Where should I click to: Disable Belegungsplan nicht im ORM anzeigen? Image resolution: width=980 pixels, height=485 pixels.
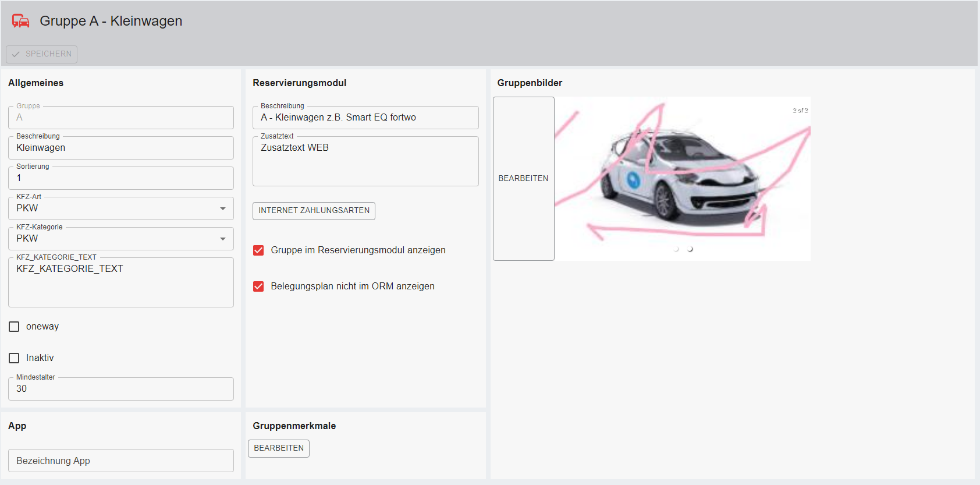(x=258, y=286)
